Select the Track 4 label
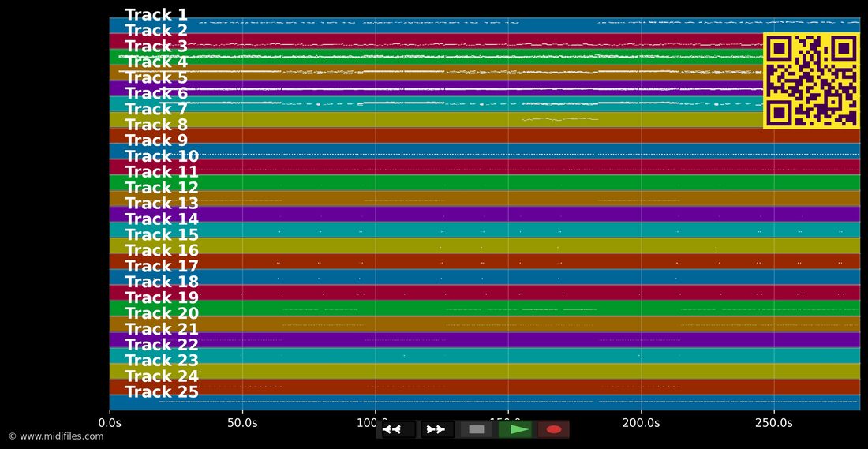Screen dimensions: 868x449 (x=156, y=62)
